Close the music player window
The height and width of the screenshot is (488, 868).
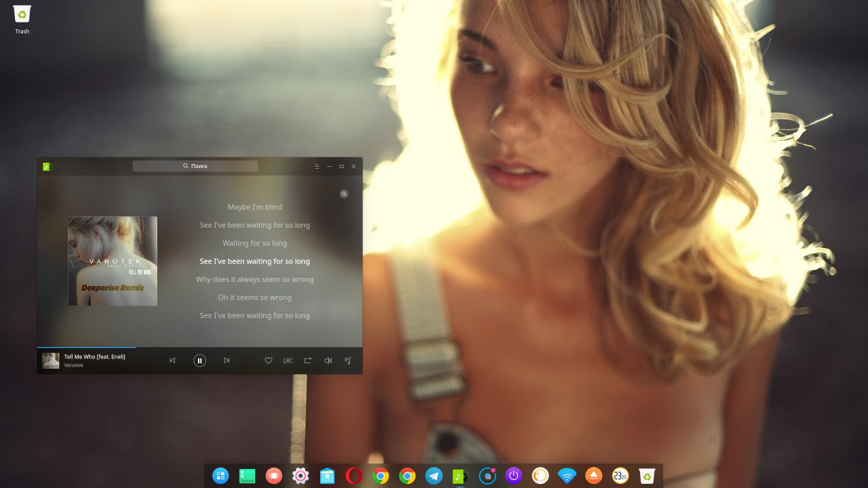[353, 166]
